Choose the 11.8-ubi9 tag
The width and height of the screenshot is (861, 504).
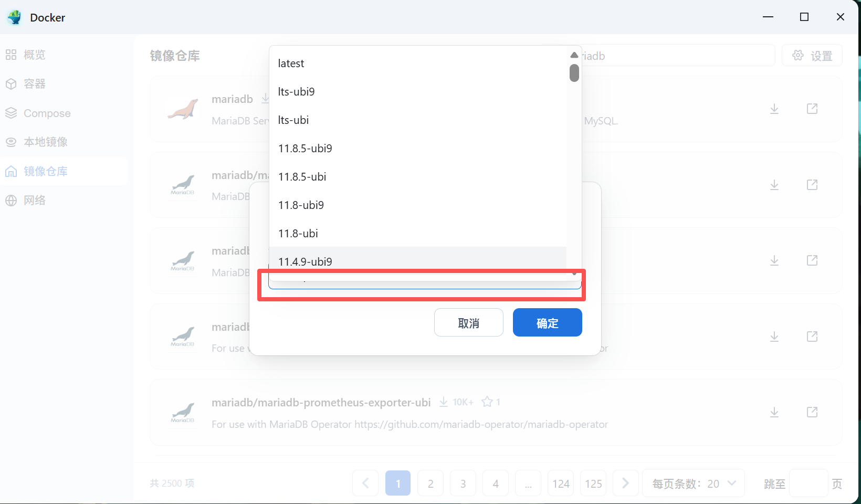pos(418,205)
